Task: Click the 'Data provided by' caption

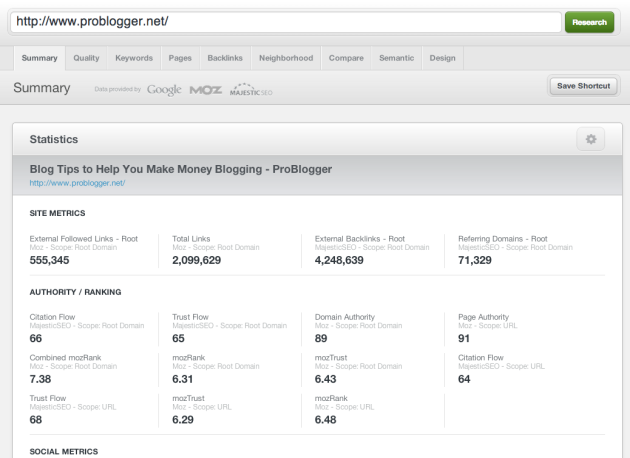Action: tap(118, 89)
